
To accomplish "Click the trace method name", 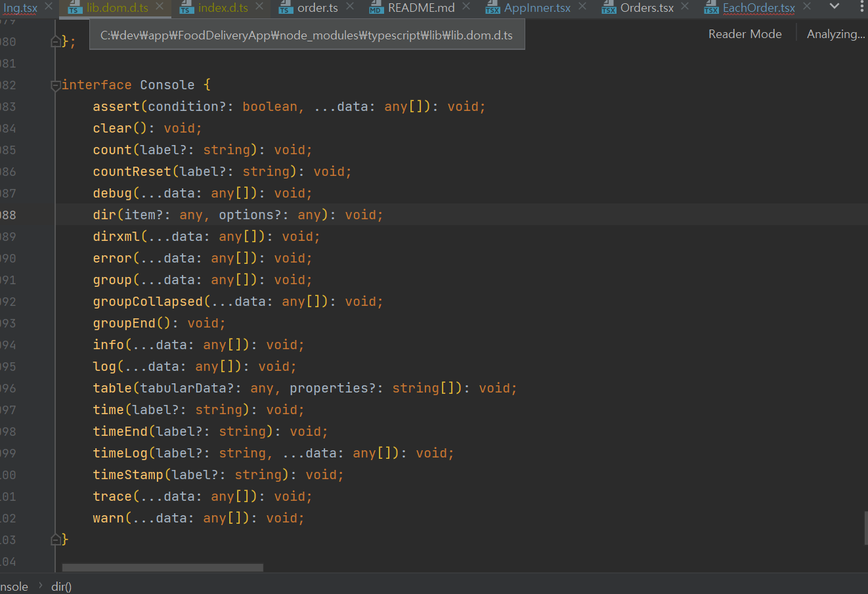I will click(x=112, y=497).
